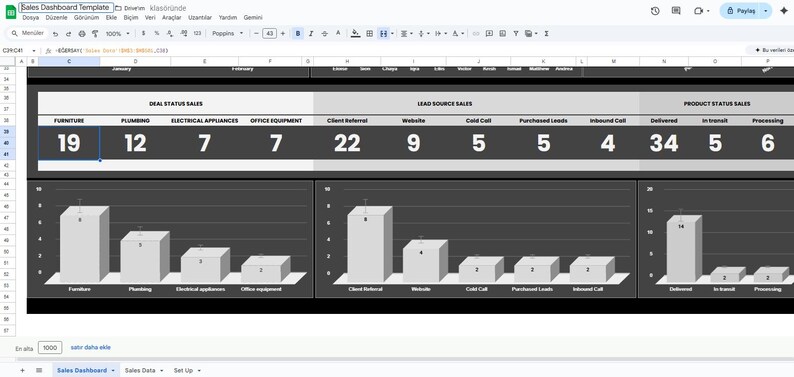Click the Bu verileri özetle chip
The height and width of the screenshot is (377, 794).
pos(770,51)
